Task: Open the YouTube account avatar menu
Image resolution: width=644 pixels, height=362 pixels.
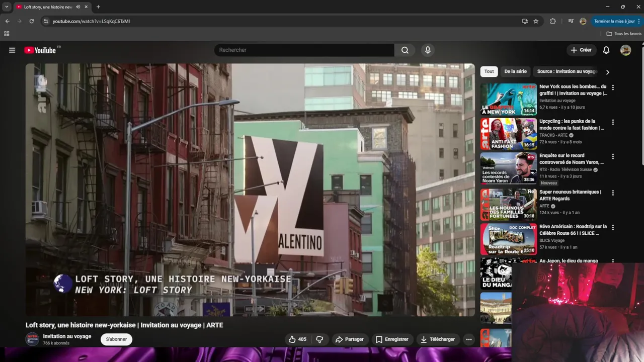Action: (625, 50)
